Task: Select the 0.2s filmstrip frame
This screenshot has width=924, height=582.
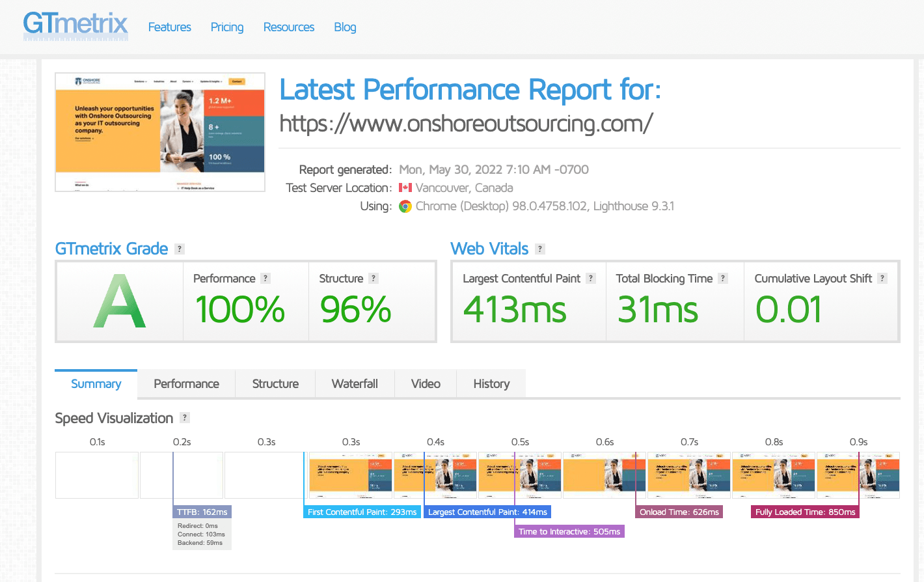Action: [182, 475]
